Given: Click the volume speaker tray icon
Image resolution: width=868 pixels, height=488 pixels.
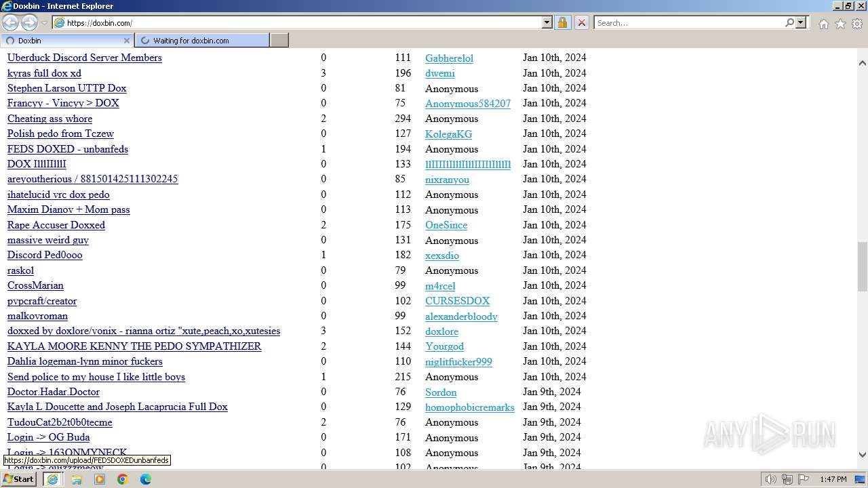Looking at the screenshot, I should click(x=771, y=479).
